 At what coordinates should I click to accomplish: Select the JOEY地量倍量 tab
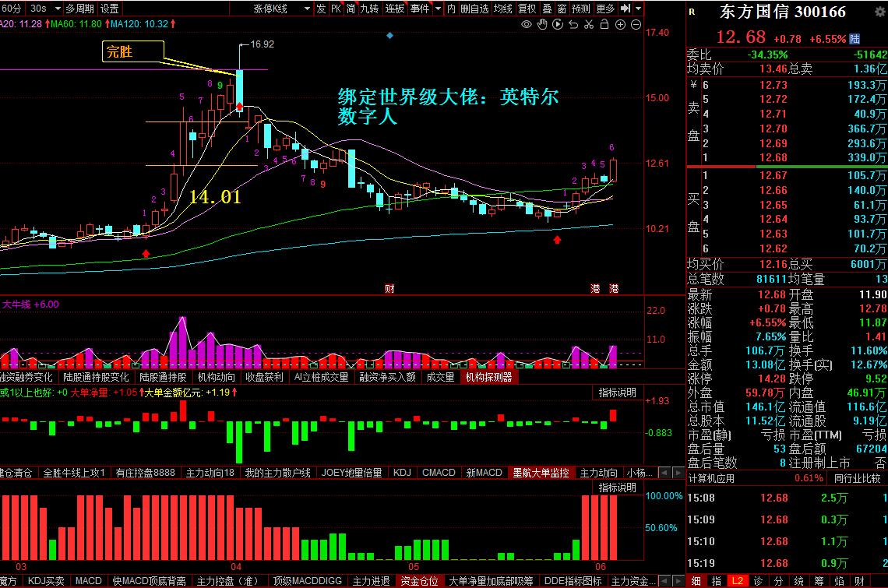[351, 473]
